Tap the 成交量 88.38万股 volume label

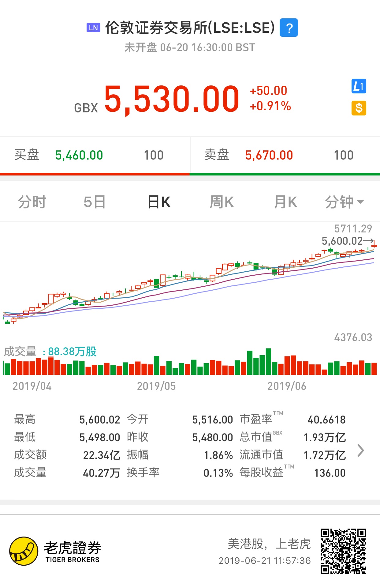pyautogui.click(x=50, y=352)
